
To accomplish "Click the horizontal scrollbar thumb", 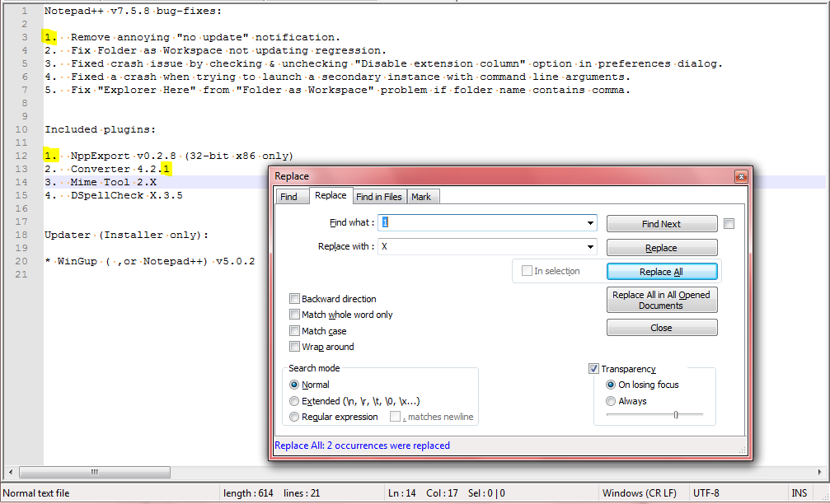I will [x=95, y=472].
